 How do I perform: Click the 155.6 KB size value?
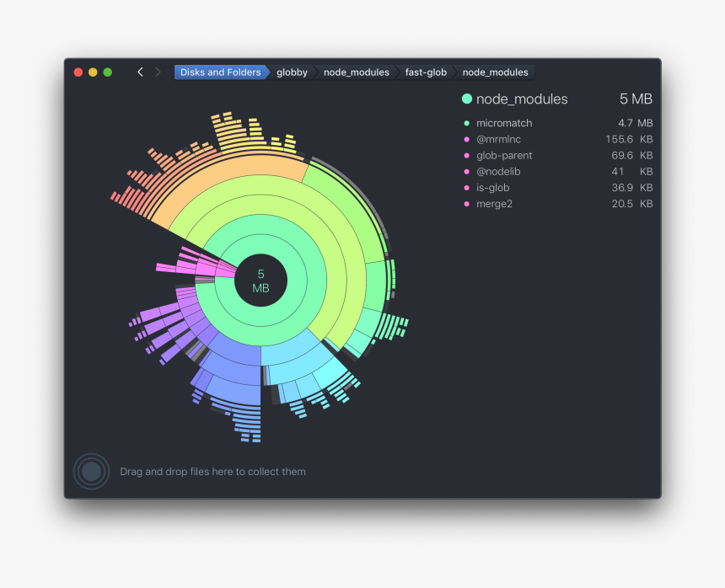(x=629, y=139)
